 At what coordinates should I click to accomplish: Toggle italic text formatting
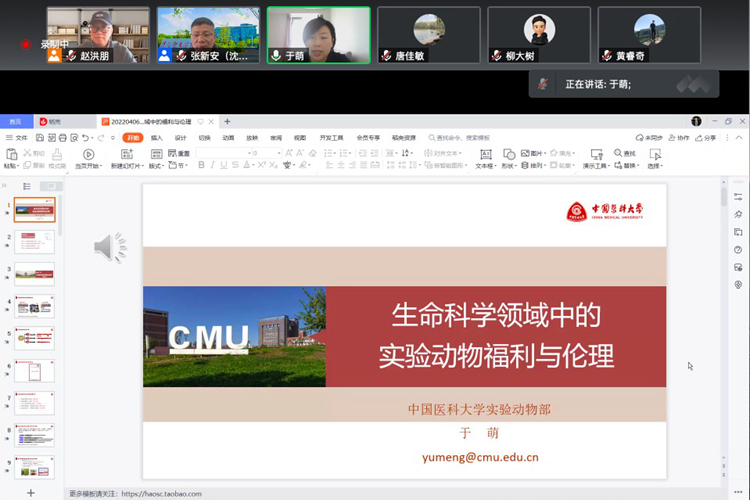point(212,165)
